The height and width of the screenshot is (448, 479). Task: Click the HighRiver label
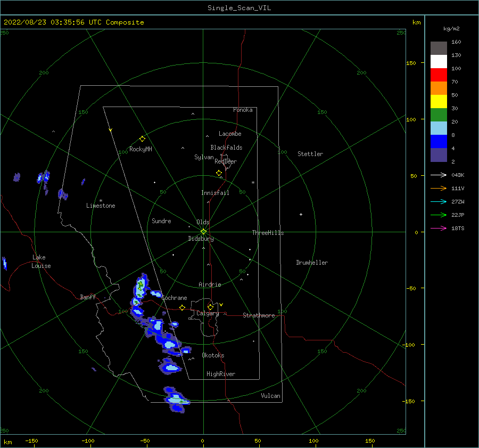[x=221, y=374]
